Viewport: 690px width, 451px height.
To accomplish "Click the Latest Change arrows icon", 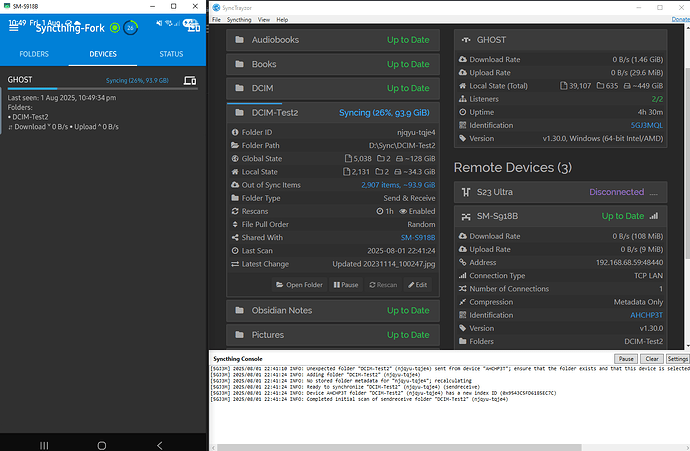I will (x=235, y=264).
